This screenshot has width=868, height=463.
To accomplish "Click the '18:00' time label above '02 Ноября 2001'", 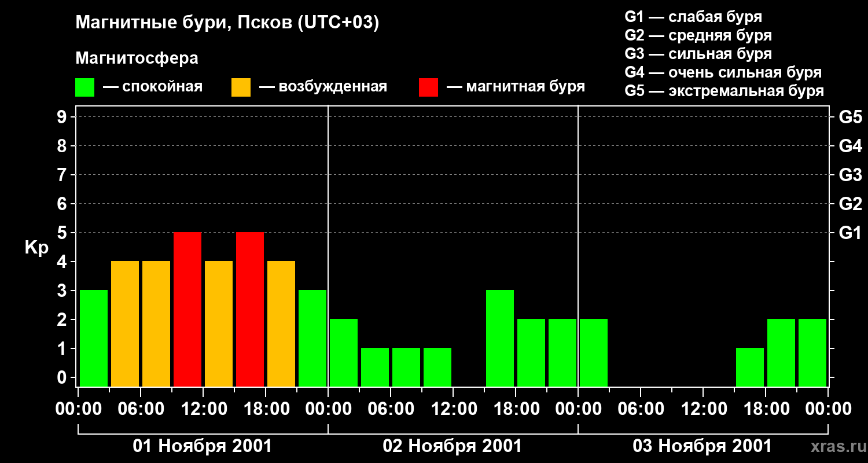I will pyautogui.click(x=516, y=409).
